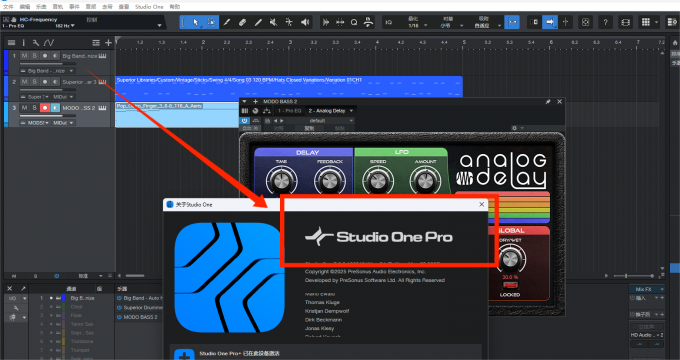Screen dimensions: 680x360
Task: Select the Bend tool
Action: point(289,22)
